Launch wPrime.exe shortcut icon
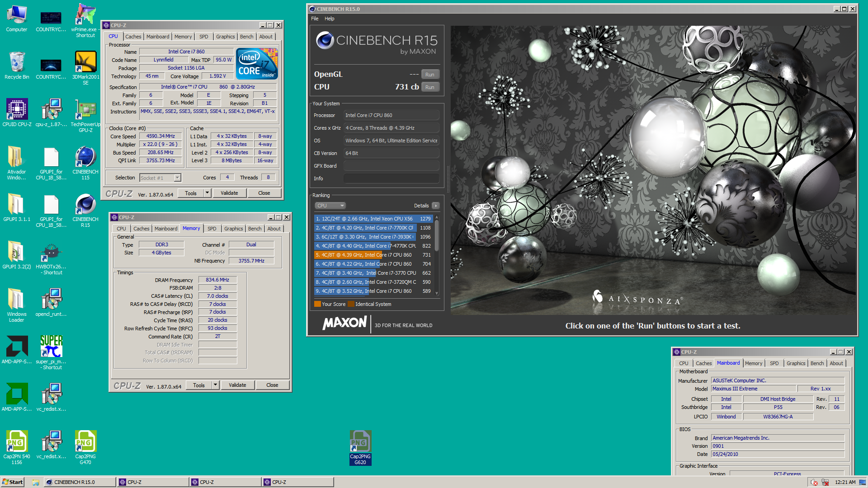868x488 pixels. 85,20
